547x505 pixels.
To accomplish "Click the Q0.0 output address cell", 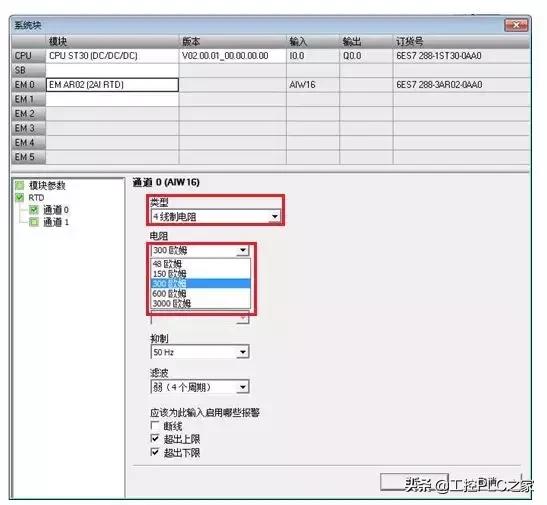I will click(x=366, y=56).
